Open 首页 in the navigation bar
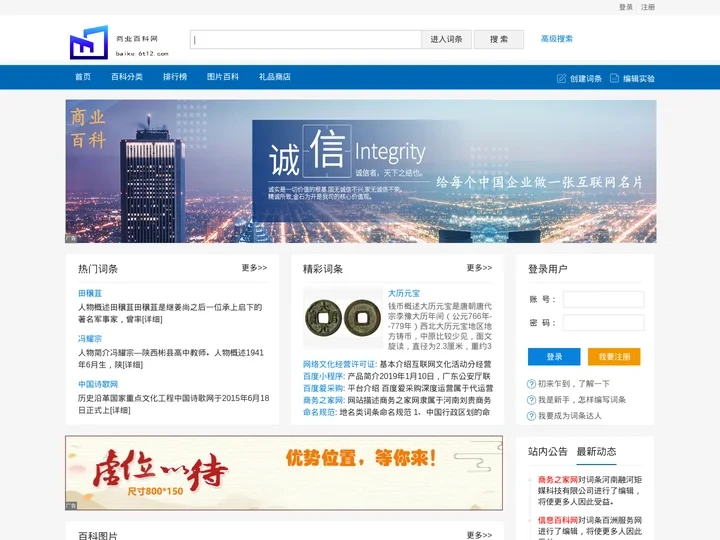 [x=83, y=77]
